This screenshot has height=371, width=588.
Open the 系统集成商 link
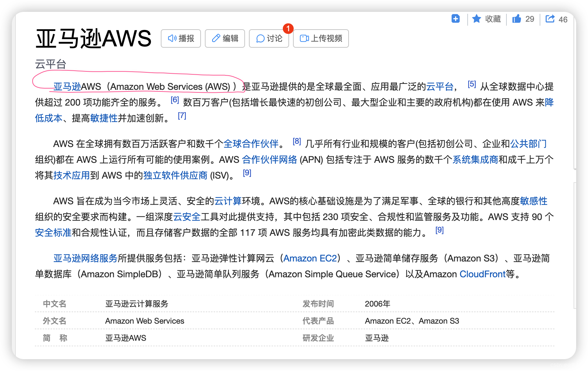476,160
